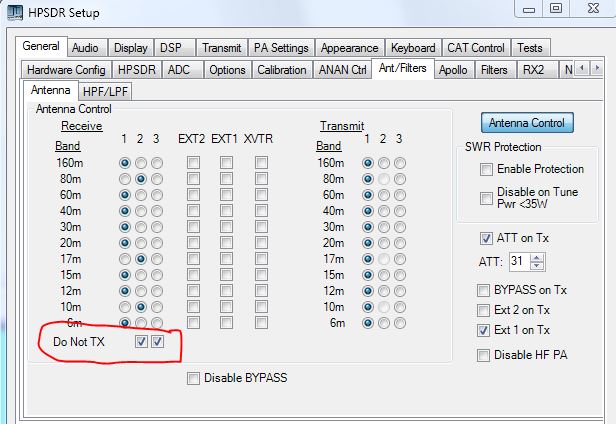Screen dimensions: 616x424
Task: Select transmit antenna 3 for 15m
Action: point(400,275)
